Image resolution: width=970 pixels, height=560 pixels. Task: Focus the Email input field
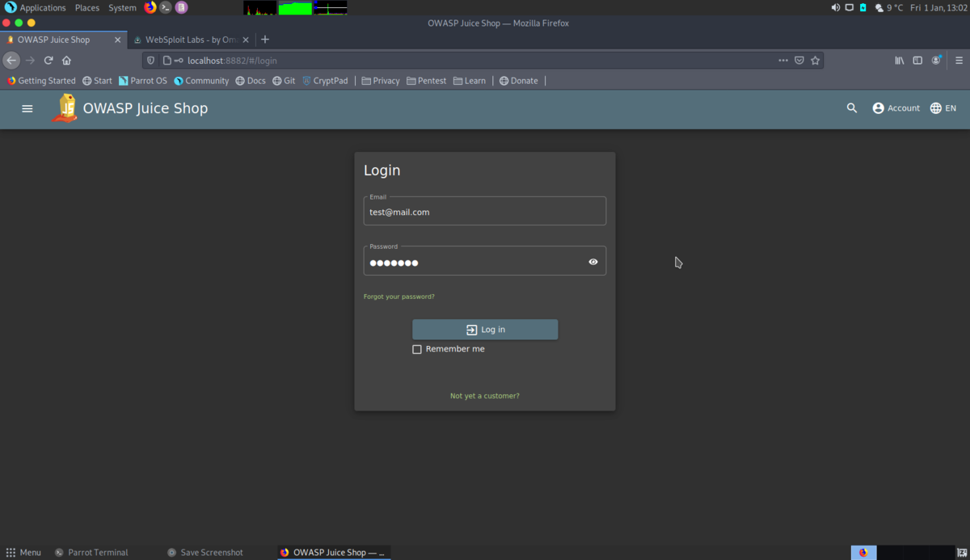pyautogui.click(x=485, y=212)
